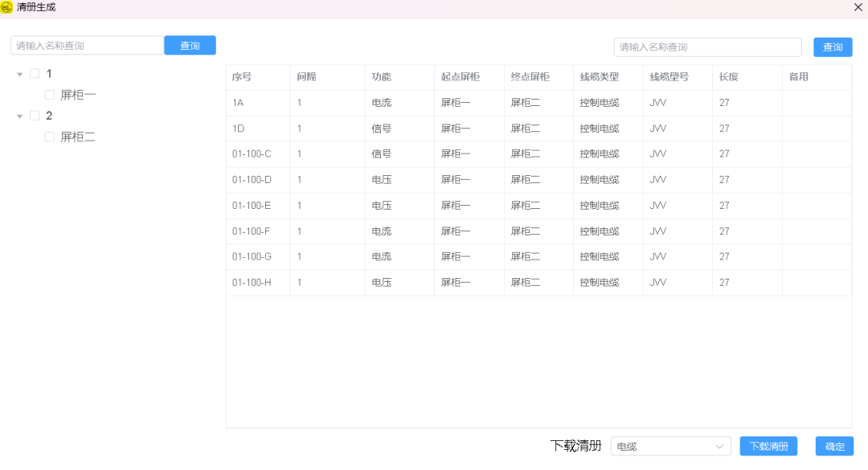868x470 pixels.
Task: Collapse tree node 1 using its arrow
Action: click(19, 72)
